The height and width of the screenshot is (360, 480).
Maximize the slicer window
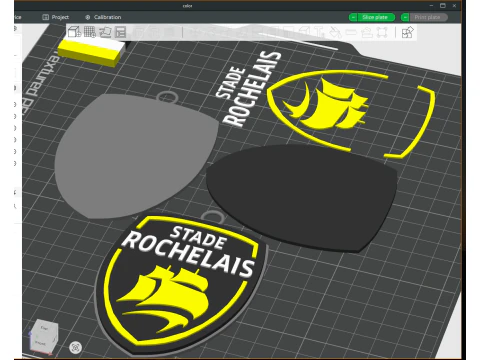tap(443, 6)
